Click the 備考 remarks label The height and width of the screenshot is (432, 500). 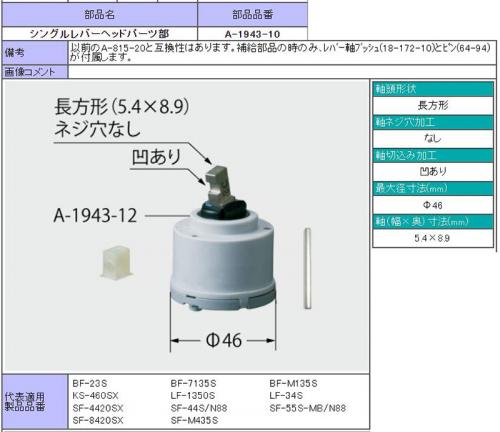(x=35, y=53)
